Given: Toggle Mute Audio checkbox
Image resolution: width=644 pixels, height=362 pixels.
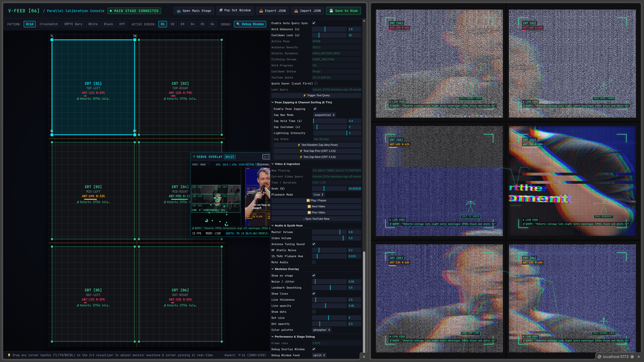Looking at the screenshot, I should point(314,262).
